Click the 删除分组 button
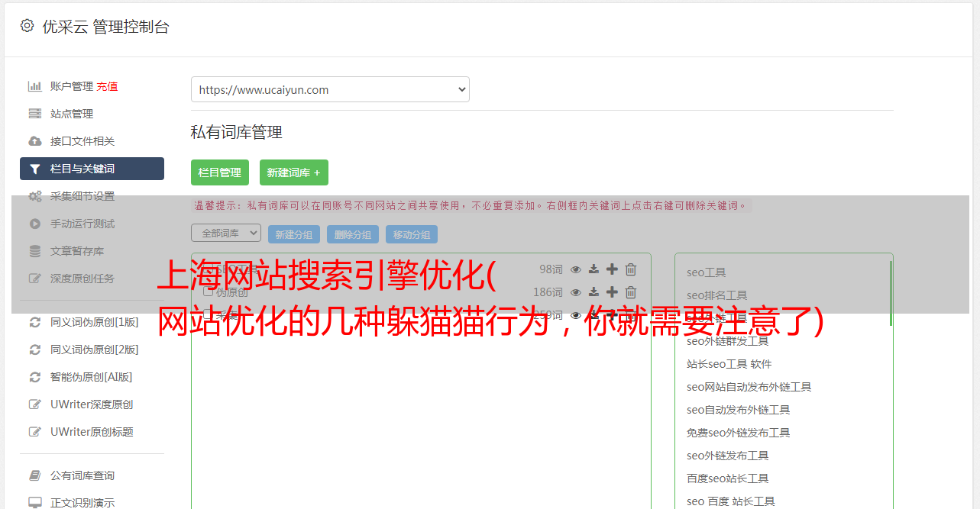Viewport: 980px width, 509px height. point(353,234)
